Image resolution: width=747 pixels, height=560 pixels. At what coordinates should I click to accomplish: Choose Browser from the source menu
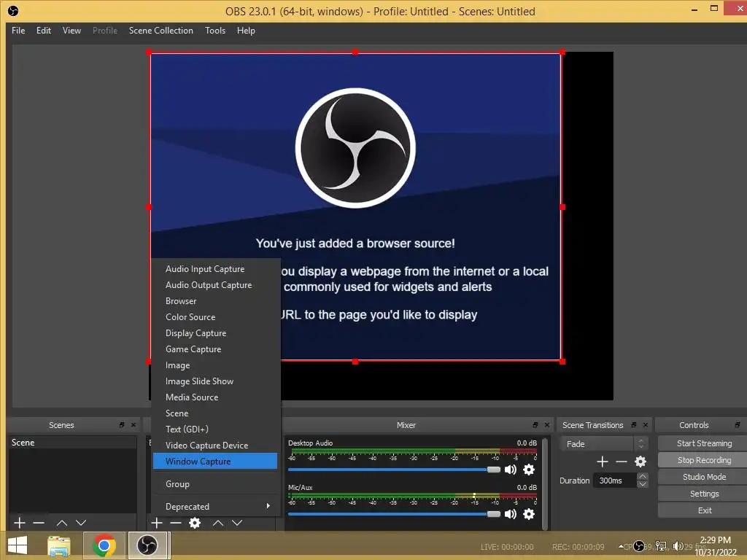215,301
